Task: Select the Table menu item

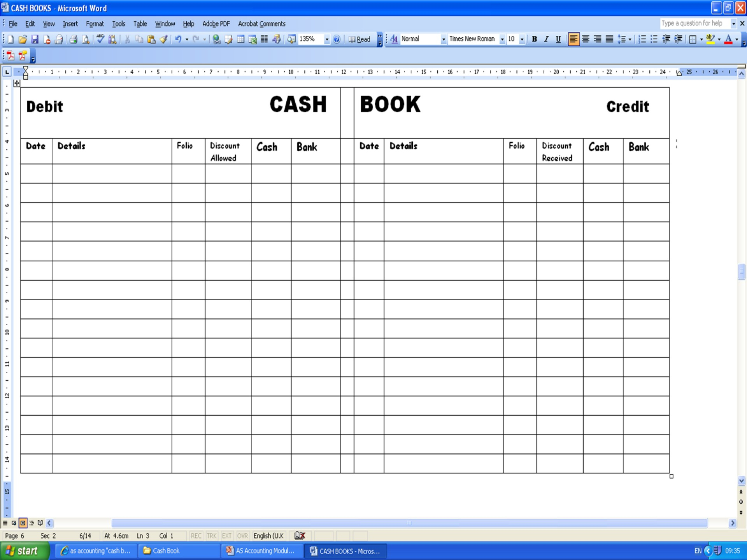Action: click(140, 24)
